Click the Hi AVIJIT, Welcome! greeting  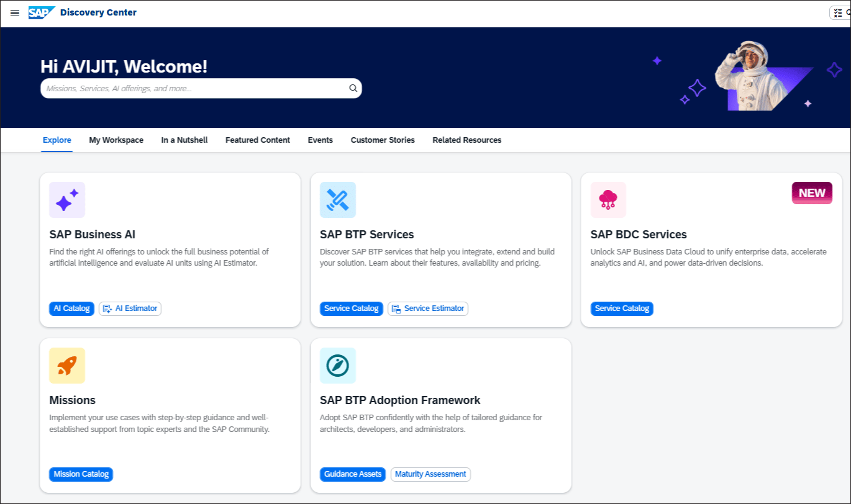(124, 66)
